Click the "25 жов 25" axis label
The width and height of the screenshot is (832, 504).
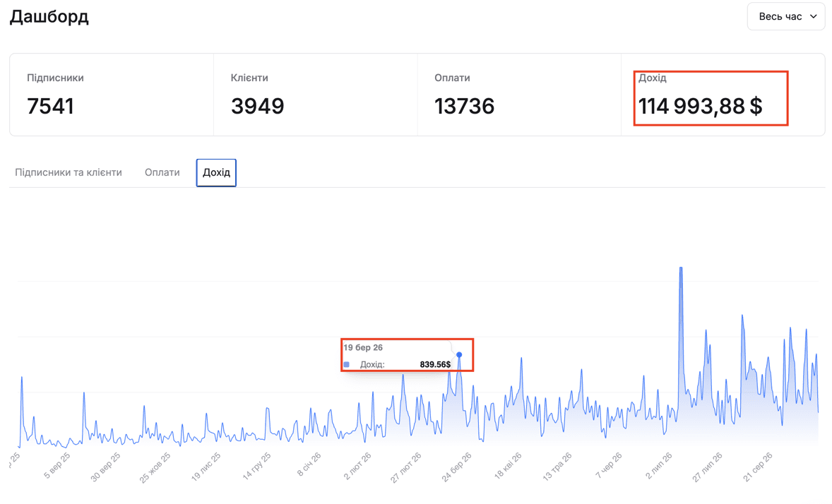pos(155,467)
